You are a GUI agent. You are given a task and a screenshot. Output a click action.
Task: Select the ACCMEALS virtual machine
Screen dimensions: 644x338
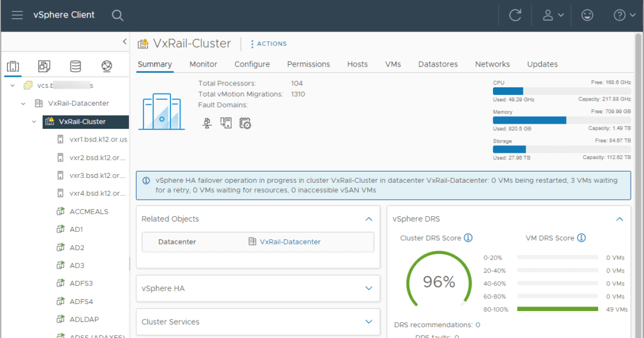click(89, 212)
